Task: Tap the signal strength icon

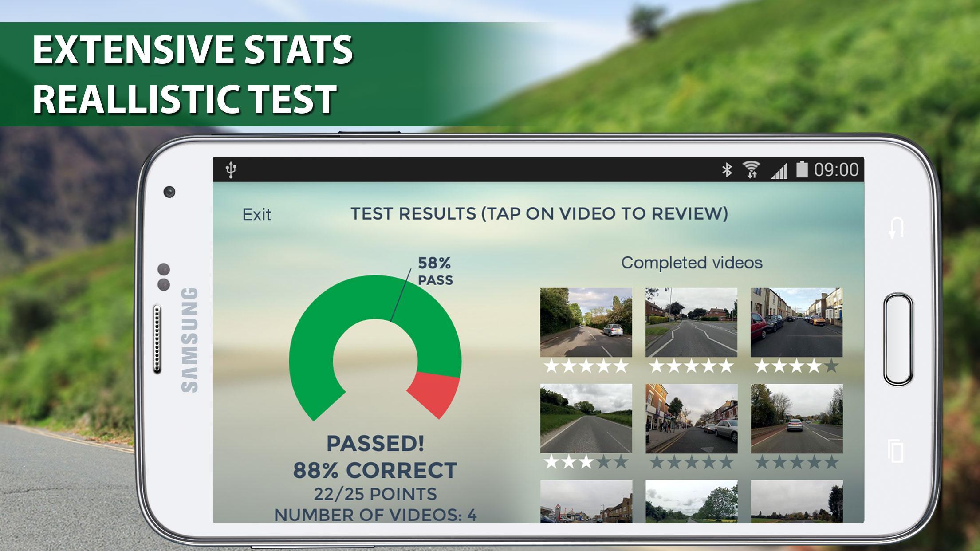Action: pos(779,171)
